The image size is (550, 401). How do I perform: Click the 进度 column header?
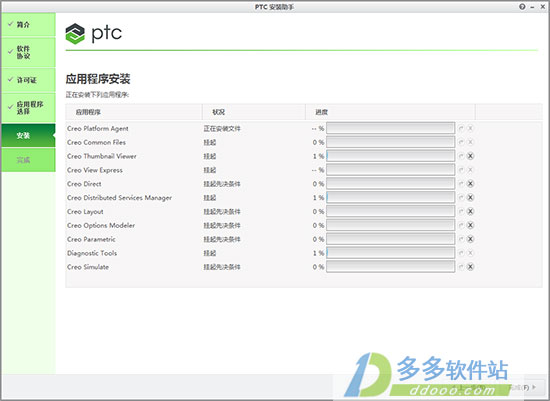(390, 112)
